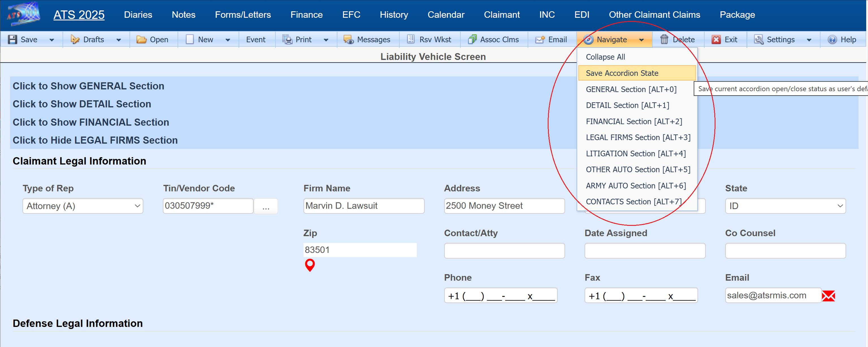The width and height of the screenshot is (868, 347).
Task: Click the red Exit toolbar icon
Action: point(716,39)
